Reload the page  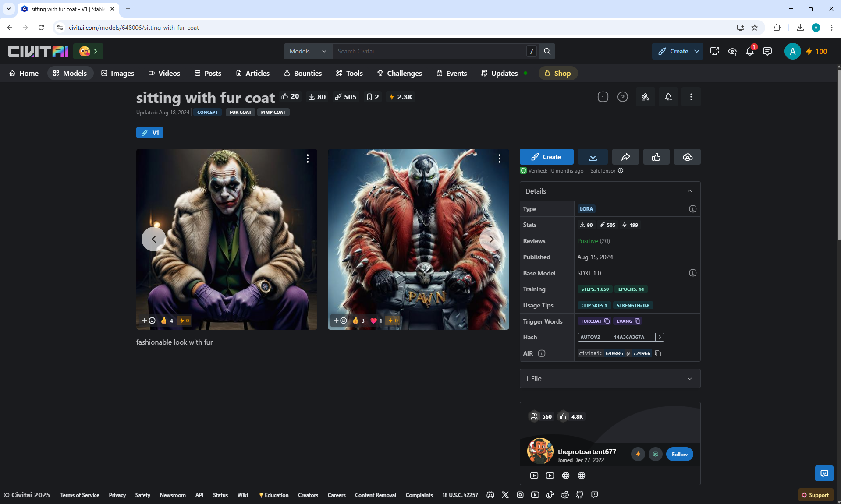(41, 28)
